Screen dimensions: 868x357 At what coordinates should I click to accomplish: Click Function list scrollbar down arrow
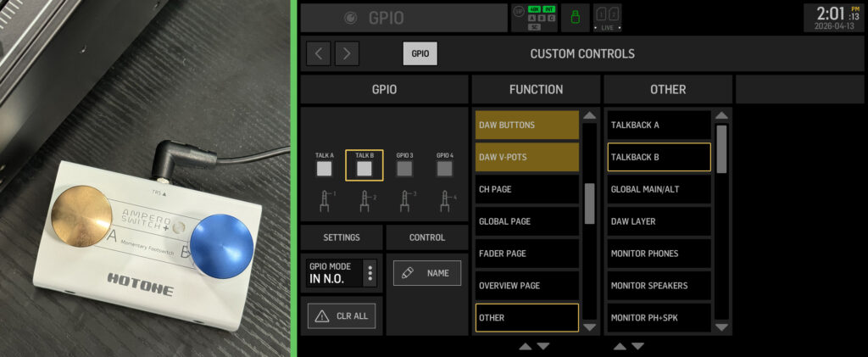point(590,327)
